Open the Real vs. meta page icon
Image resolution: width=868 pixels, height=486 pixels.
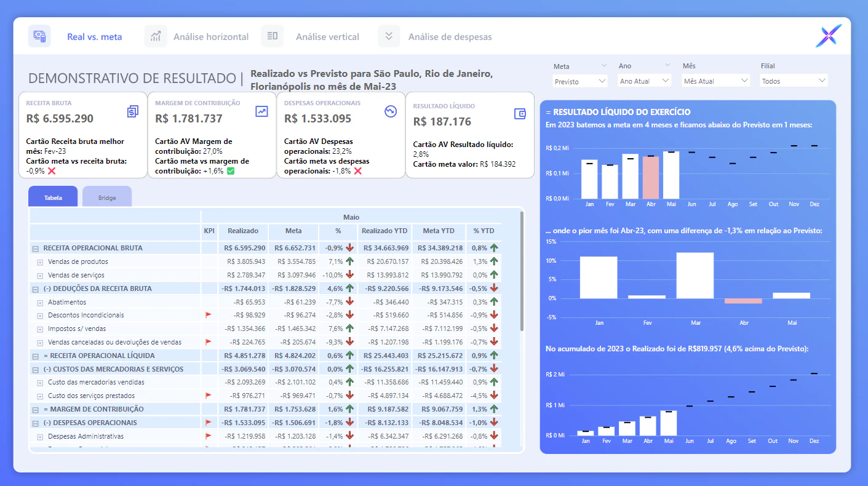[39, 36]
